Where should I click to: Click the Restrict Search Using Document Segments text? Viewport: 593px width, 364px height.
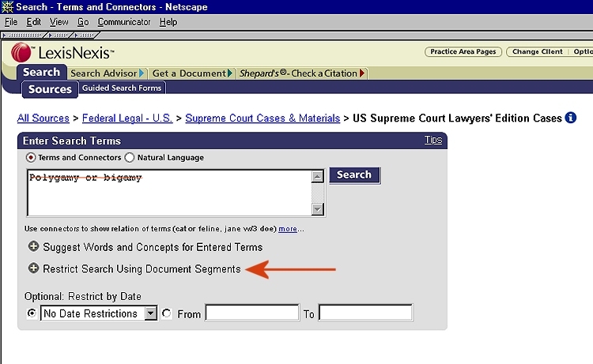point(142,268)
